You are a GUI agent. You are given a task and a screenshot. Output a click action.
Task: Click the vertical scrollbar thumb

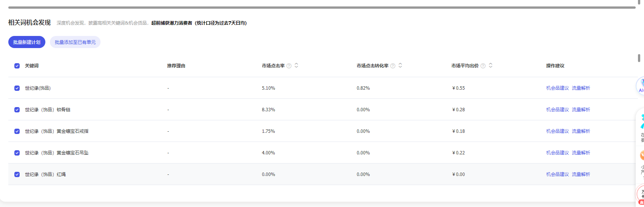(639, 58)
